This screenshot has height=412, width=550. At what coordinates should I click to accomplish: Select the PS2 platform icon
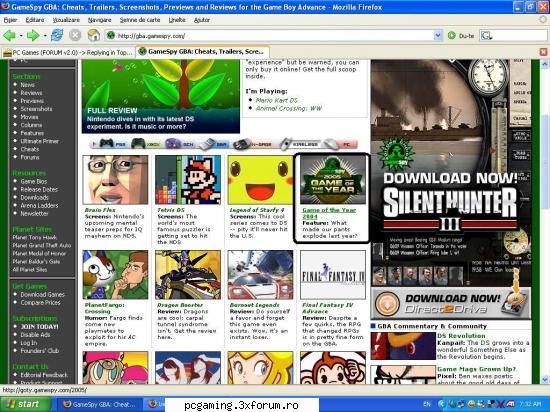(x=112, y=144)
